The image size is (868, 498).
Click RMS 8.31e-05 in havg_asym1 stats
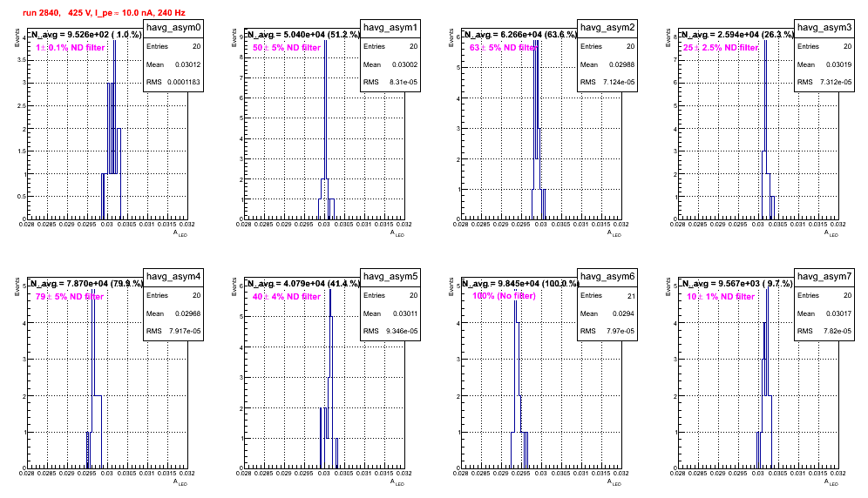tap(390, 82)
